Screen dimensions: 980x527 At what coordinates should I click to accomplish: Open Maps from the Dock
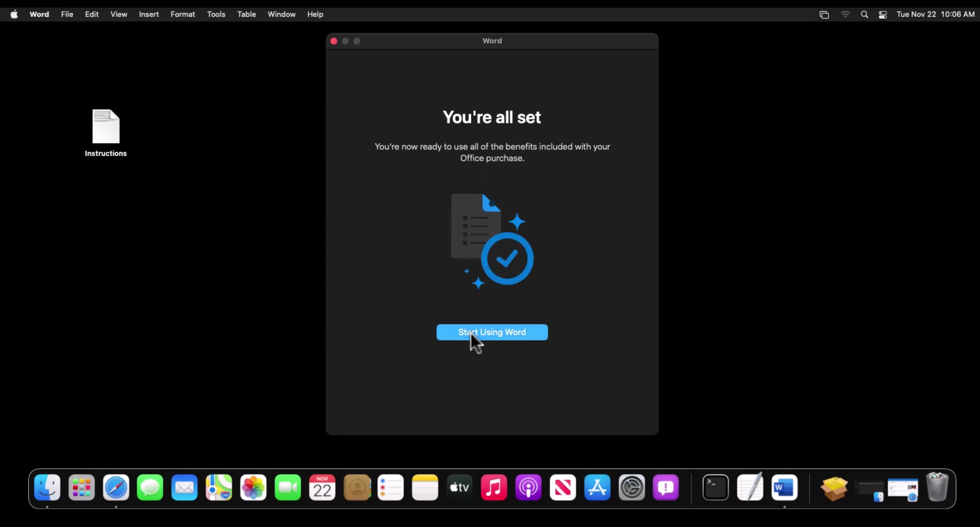(219, 487)
